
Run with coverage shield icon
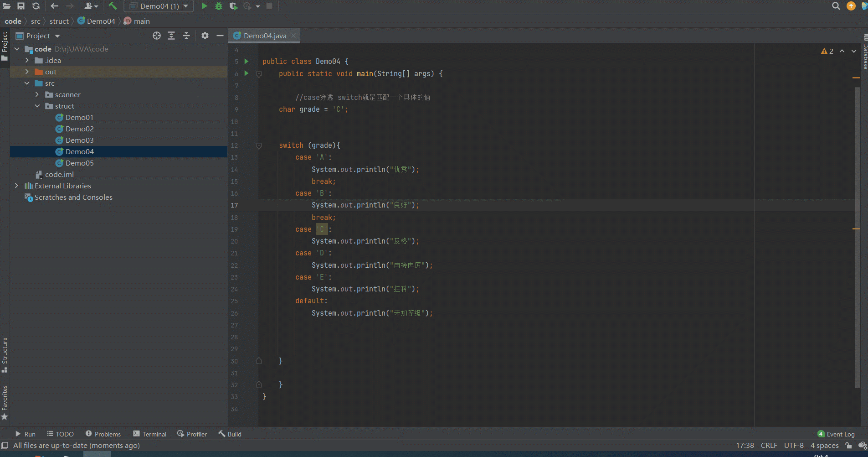coord(233,6)
